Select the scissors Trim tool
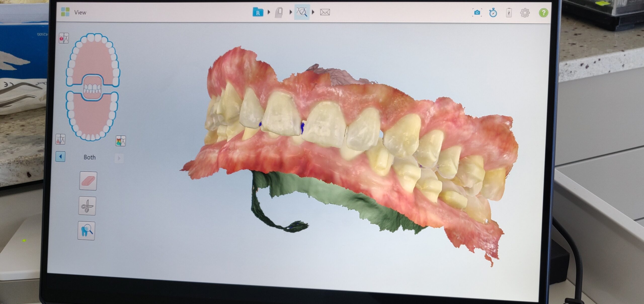 87,206
